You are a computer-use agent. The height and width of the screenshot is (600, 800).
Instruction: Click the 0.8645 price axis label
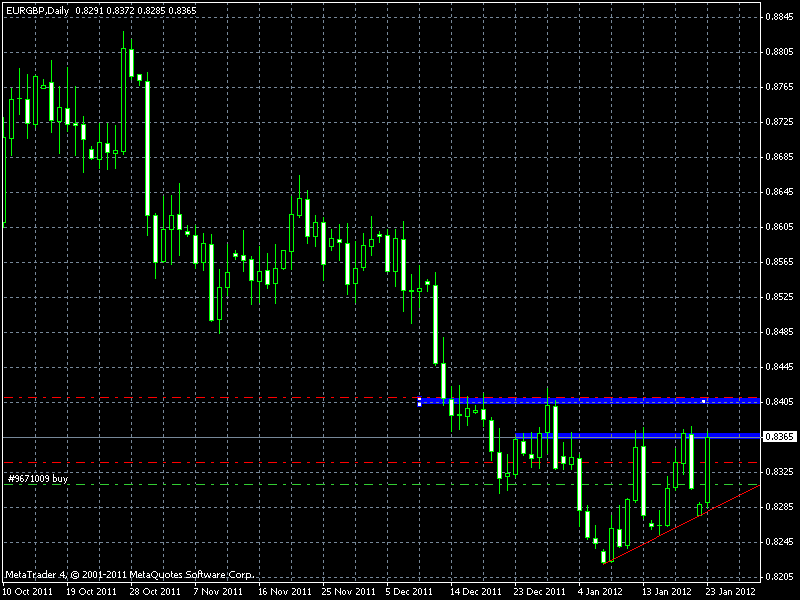tap(780, 192)
